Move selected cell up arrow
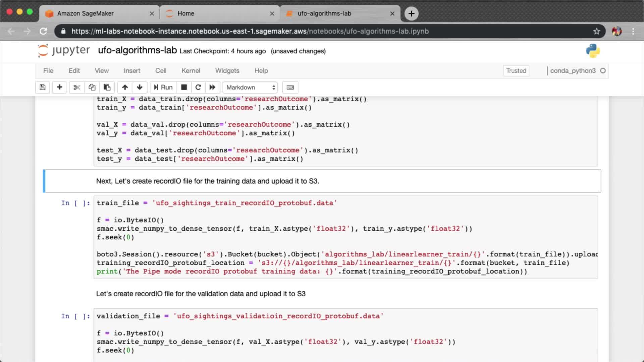This screenshot has width=644, height=362. pyautogui.click(x=125, y=87)
